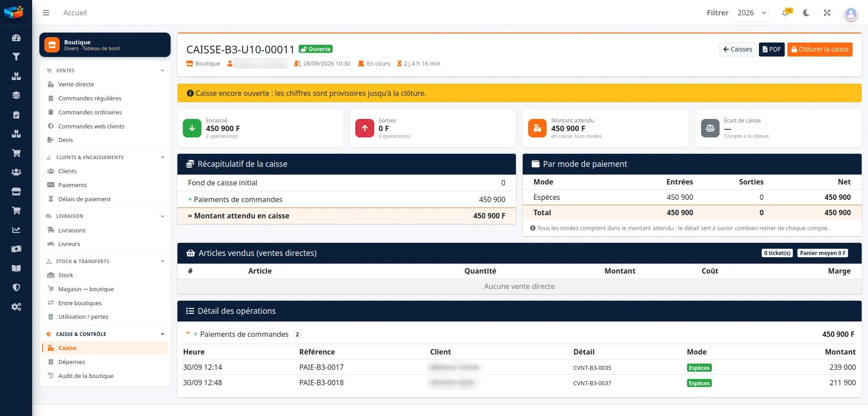The width and height of the screenshot is (868, 416).
Task: Open the line chart icon in left rail
Action: coord(16,230)
